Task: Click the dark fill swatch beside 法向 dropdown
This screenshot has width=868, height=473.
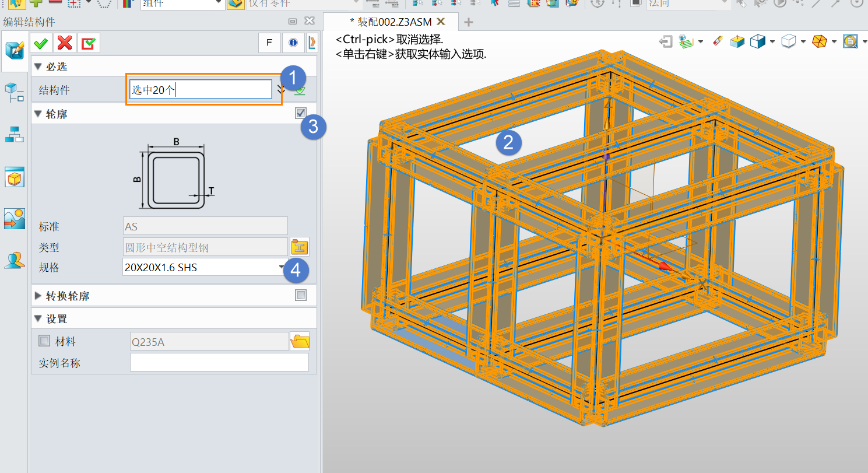Action: tap(636, 3)
